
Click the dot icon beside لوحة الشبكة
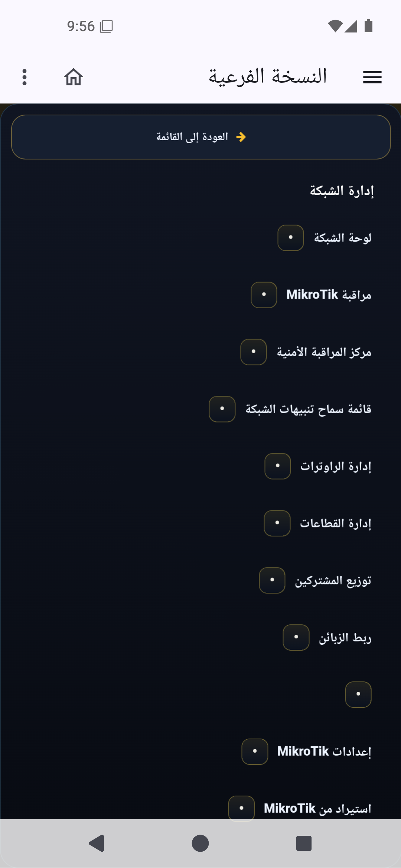[291, 238]
